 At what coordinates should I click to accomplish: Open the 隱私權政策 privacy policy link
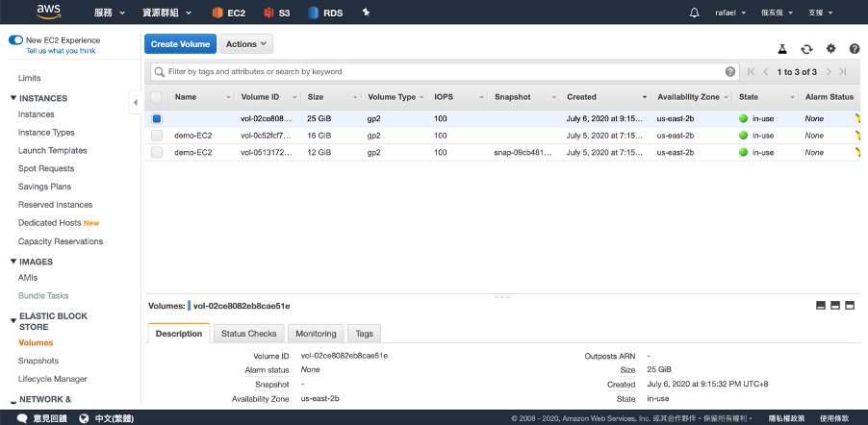[786, 418]
